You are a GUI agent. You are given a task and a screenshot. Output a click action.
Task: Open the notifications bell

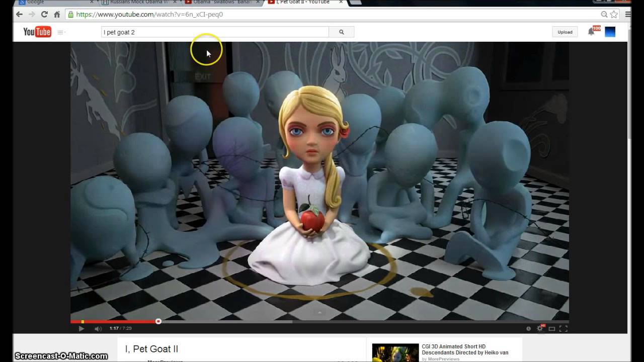pos(592,32)
